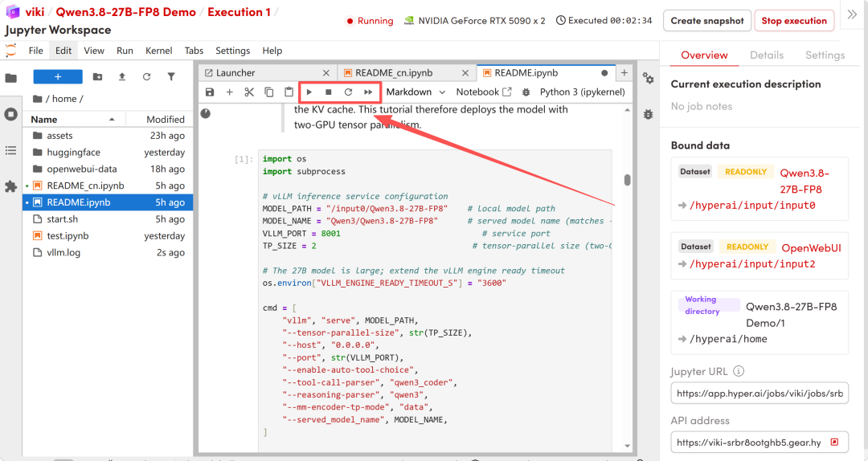Click the Stop execution button
The height and width of the screenshot is (461, 868).
click(794, 20)
